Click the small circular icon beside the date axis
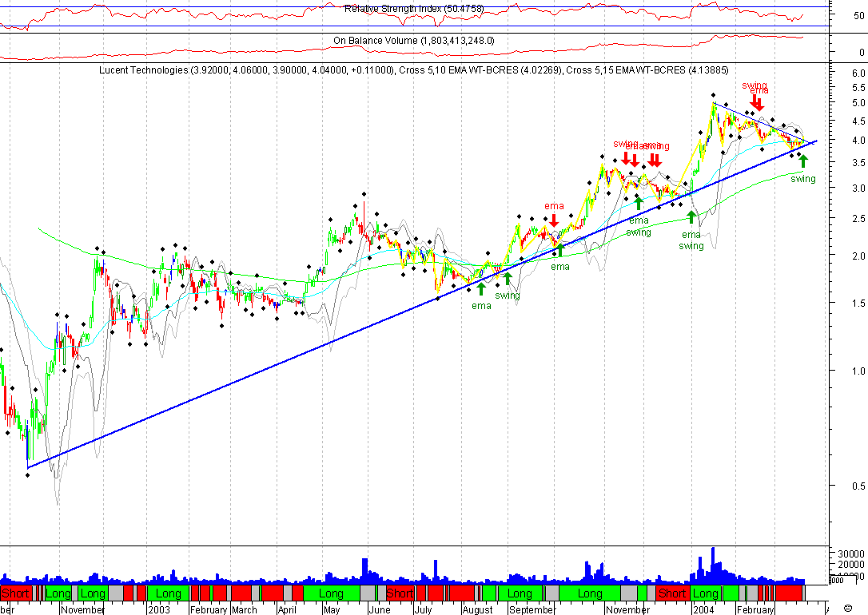Viewport: 868px width, 615px height. 847,609
